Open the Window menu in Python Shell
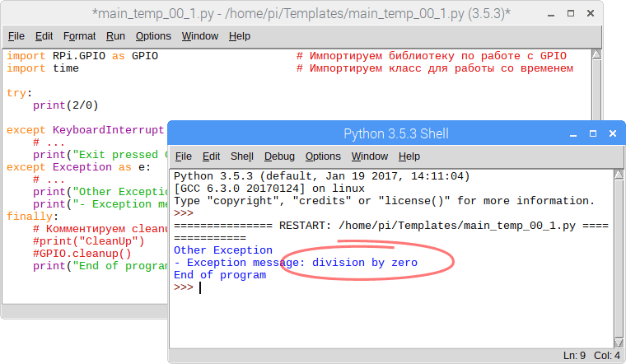 tap(369, 156)
